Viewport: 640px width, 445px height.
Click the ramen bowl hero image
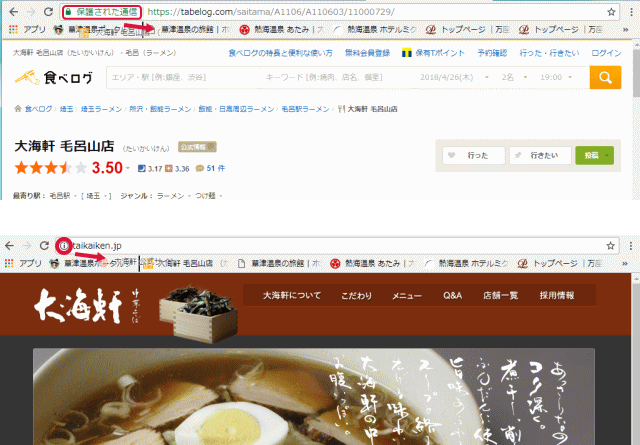(x=313, y=397)
